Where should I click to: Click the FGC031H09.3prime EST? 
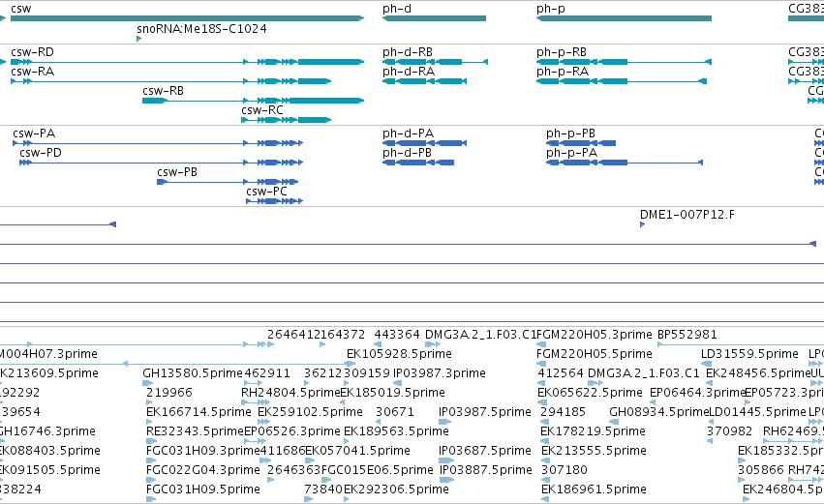coord(203,451)
